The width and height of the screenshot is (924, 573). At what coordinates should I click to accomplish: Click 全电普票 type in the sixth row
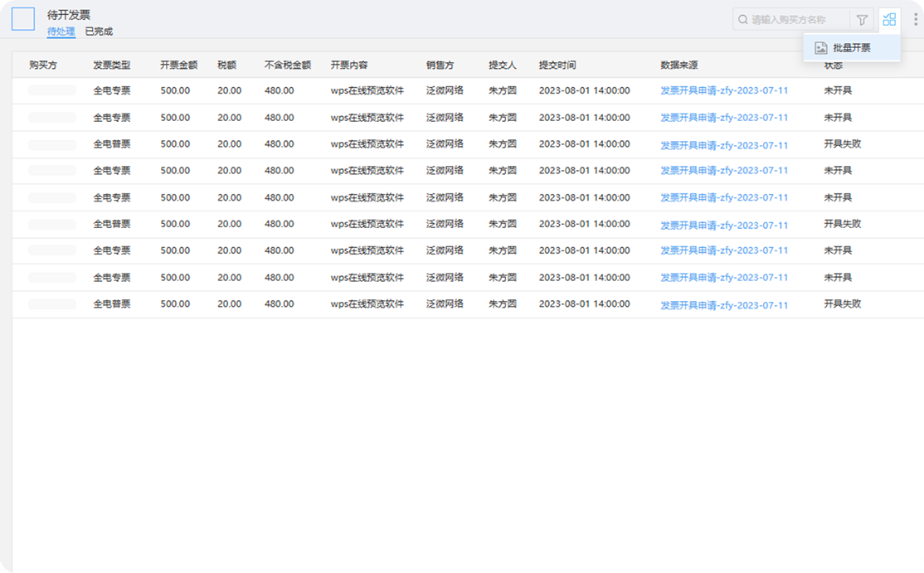pos(112,224)
